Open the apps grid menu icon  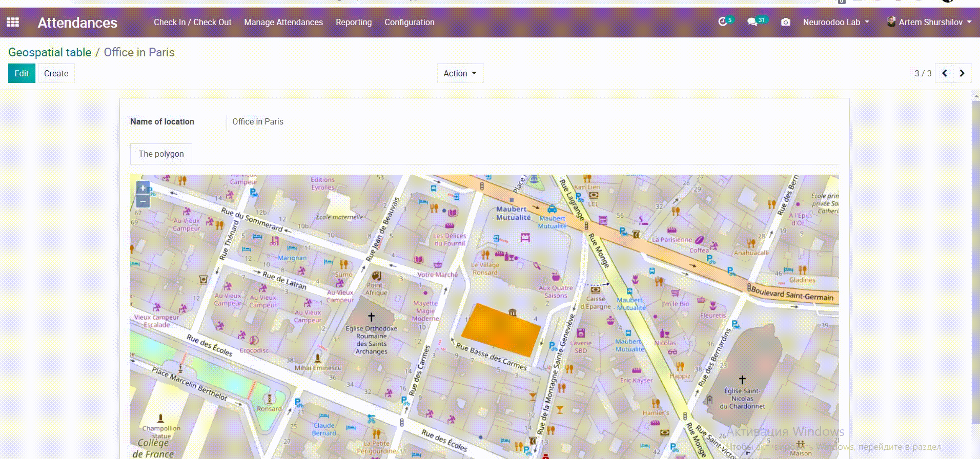click(13, 22)
